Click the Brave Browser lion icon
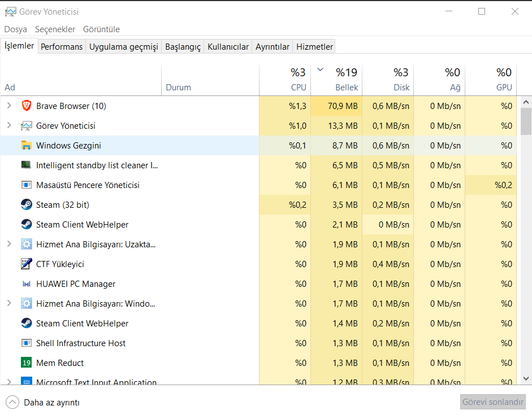This screenshot has width=532, height=419. click(26, 106)
